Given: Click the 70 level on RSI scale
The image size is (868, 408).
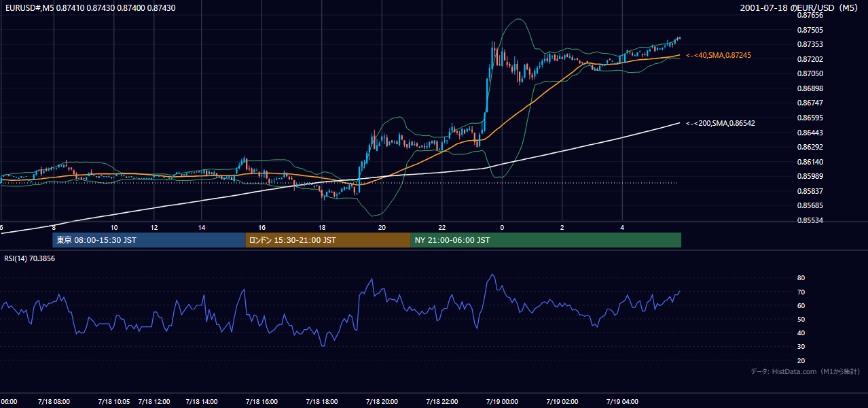Looking at the screenshot, I should [801, 292].
